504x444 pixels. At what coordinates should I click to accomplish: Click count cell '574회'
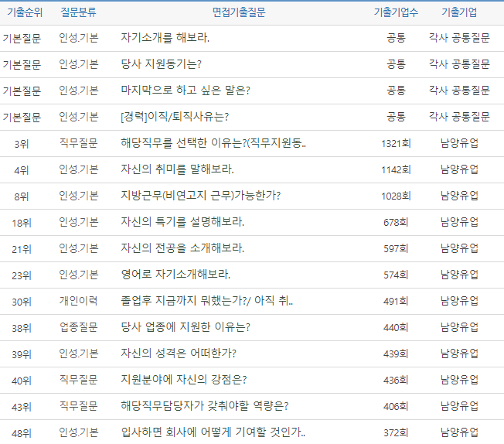click(x=396, y=275)
